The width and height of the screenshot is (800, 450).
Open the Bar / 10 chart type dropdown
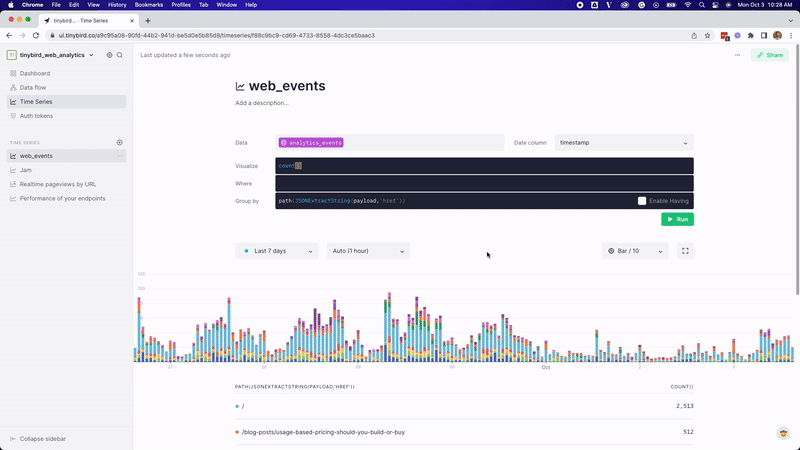pyautogui.click(x=635, y=251)
